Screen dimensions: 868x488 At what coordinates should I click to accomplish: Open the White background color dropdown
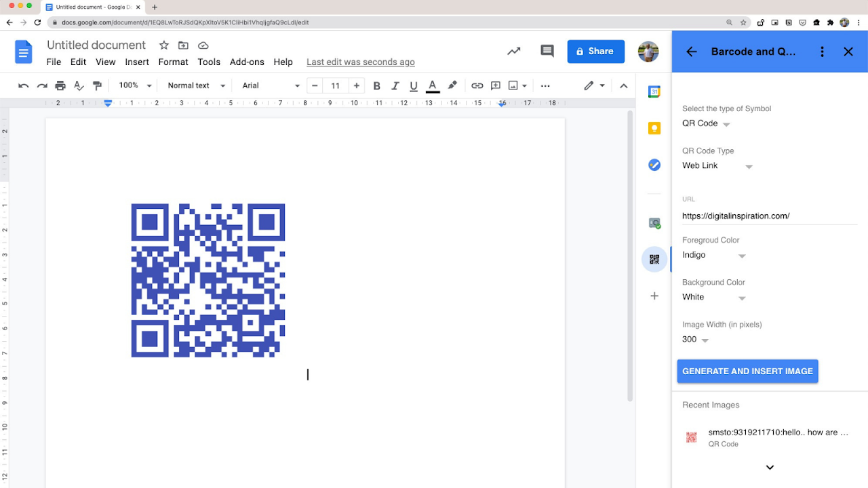tap(714, 298)
